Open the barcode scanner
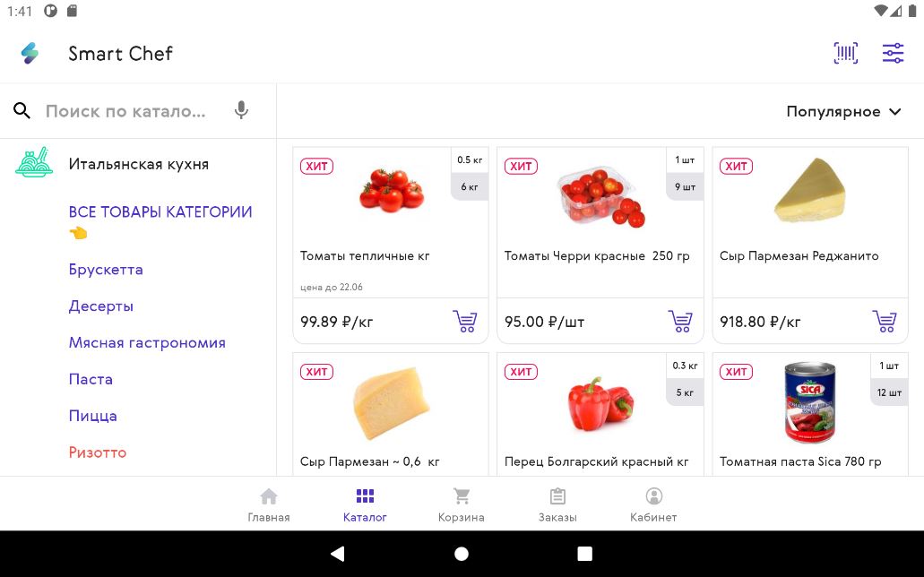 pyautogui.click(x=845, y=53)
